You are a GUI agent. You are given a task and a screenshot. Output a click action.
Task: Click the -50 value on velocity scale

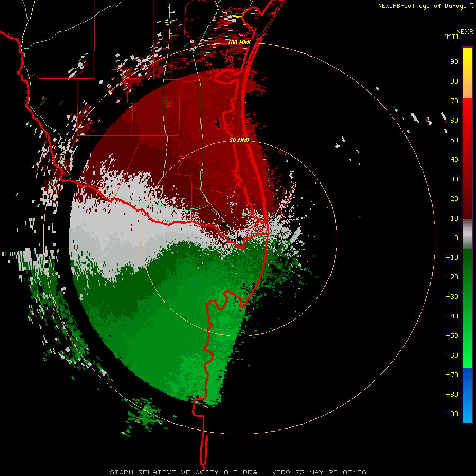point(452,336)
